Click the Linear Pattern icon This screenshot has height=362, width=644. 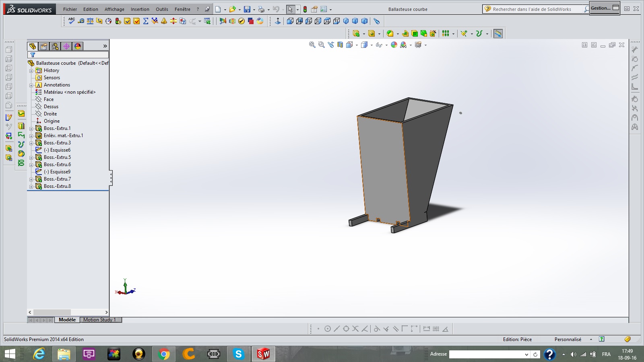(446, 33)
